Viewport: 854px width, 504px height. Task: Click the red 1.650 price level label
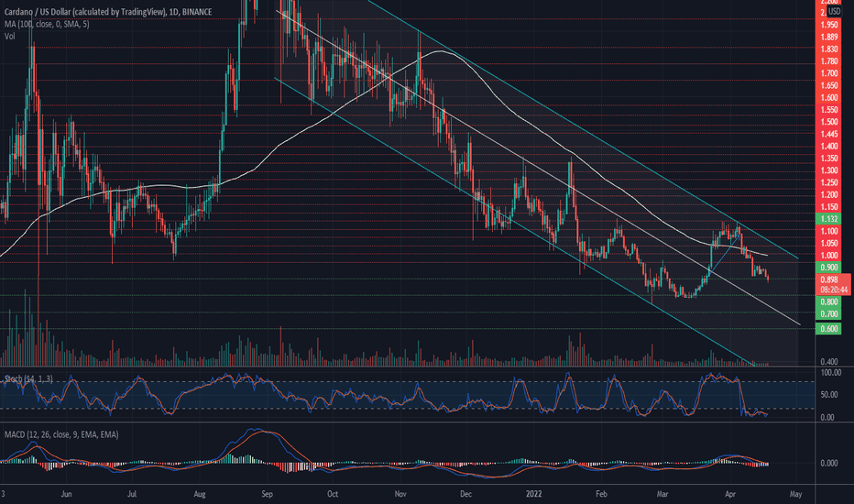click(829, 85)
